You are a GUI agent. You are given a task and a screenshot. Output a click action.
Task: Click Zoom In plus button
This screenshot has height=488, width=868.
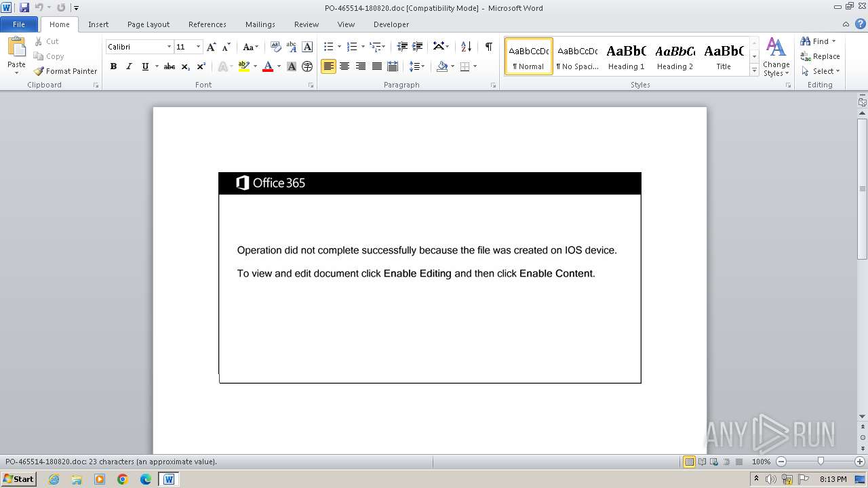[x=859, y=462]
